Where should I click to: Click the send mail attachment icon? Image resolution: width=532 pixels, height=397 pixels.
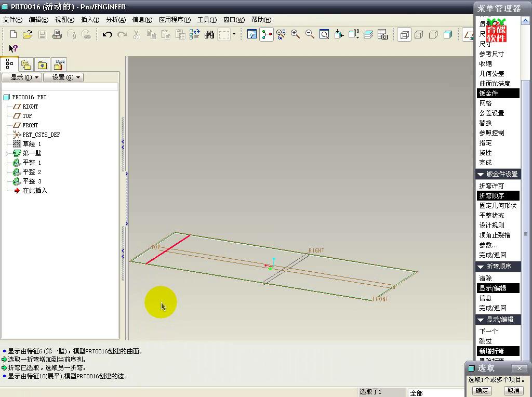71,34
